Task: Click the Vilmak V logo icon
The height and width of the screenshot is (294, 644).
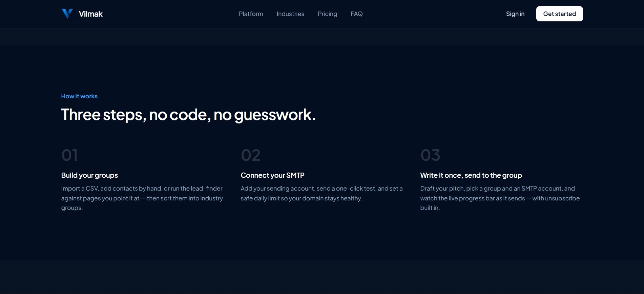Action: click(68, 14)
